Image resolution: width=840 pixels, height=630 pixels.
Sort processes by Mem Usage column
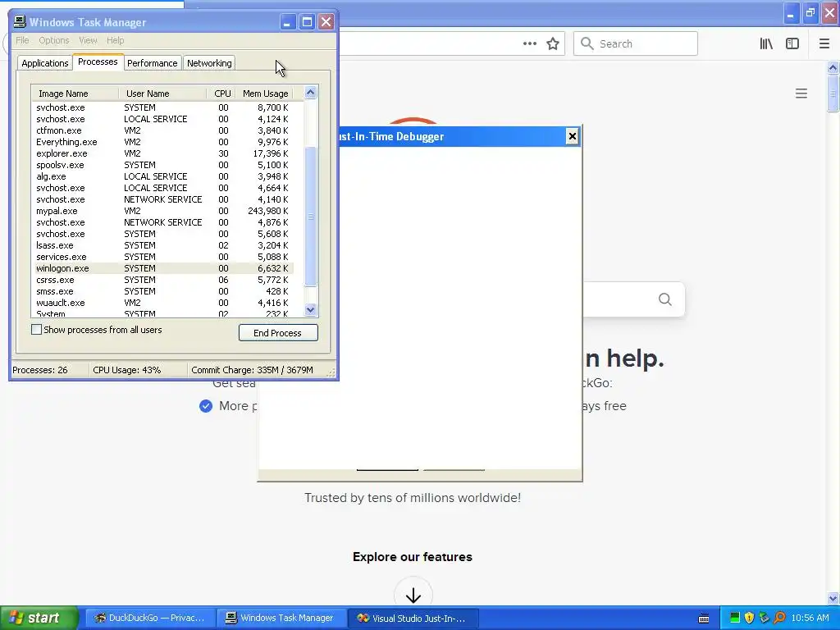coord(265,94)
